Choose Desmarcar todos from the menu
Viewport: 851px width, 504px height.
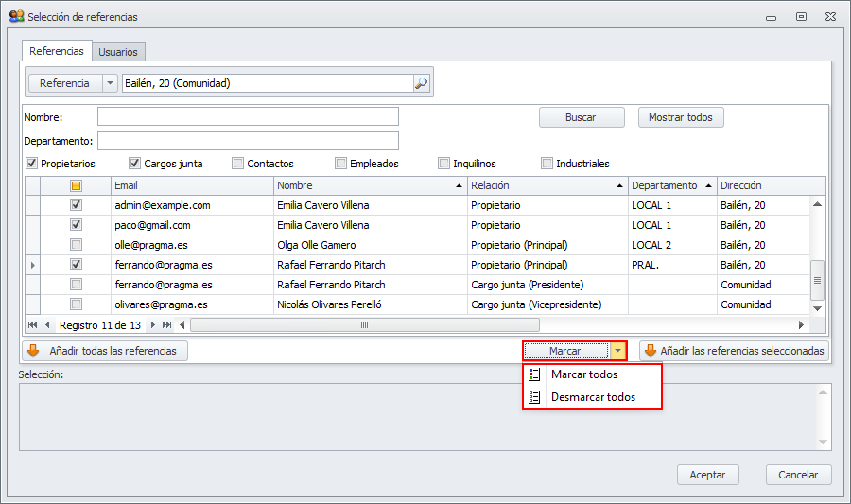tap(593, 397)
